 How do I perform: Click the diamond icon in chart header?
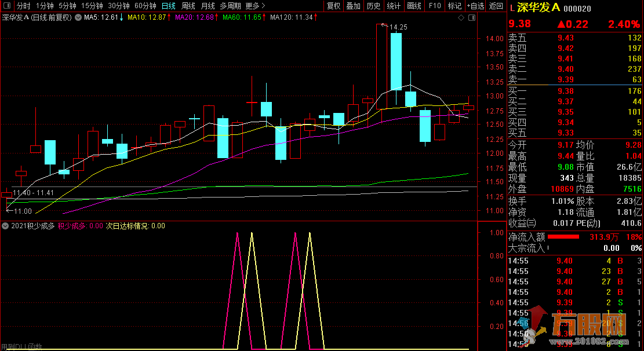click(x=461, y=17)
